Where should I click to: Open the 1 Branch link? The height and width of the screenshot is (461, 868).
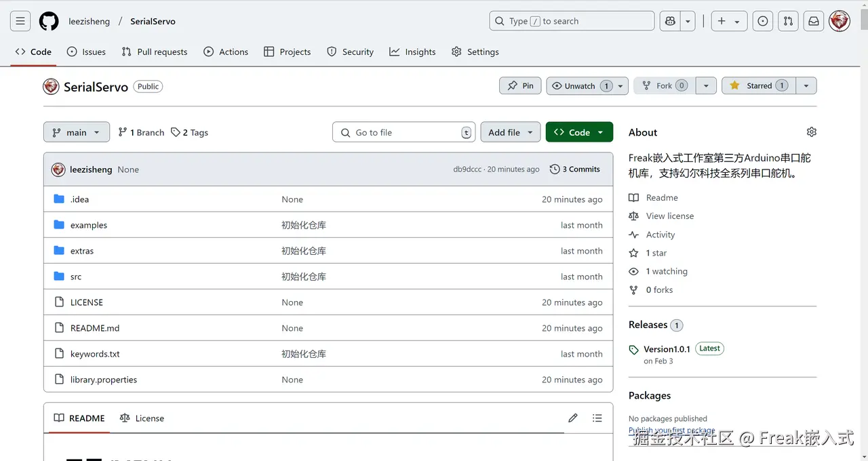tap(141, 132)
